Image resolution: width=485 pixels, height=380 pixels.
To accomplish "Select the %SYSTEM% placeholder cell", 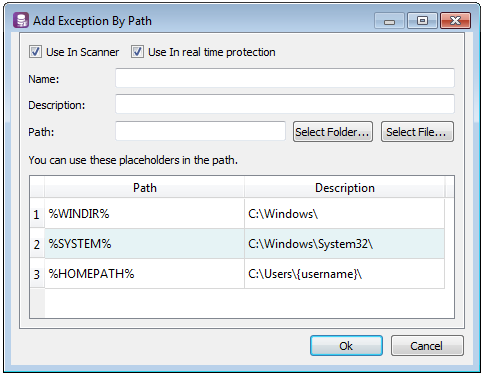I will click(145, 244).
